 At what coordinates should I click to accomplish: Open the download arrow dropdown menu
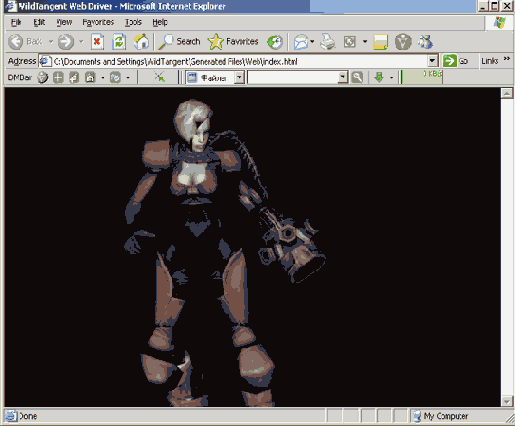(392, 78)
